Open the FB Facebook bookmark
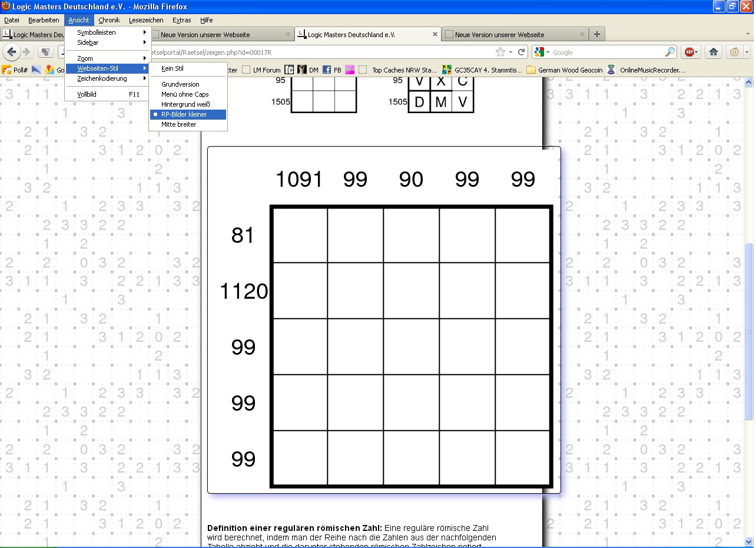The image size is (756, 548). point(332,70)
